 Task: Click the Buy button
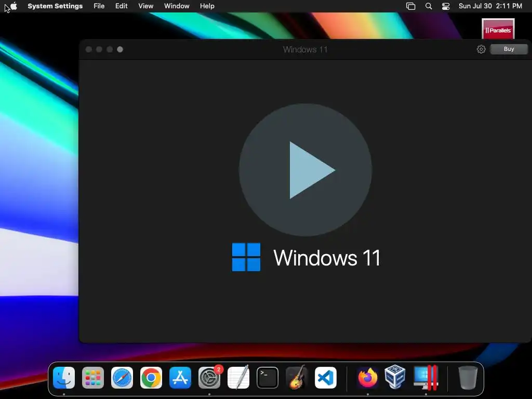click(x=509, y=49)
